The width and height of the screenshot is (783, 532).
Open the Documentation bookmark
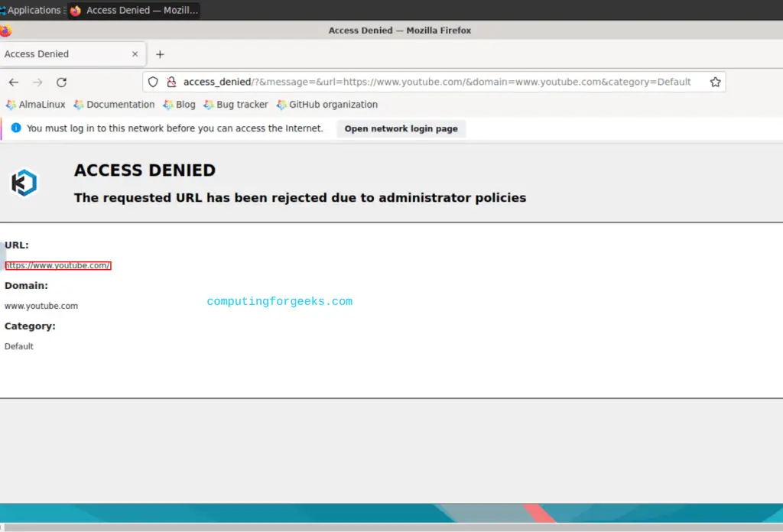[115, 105]
